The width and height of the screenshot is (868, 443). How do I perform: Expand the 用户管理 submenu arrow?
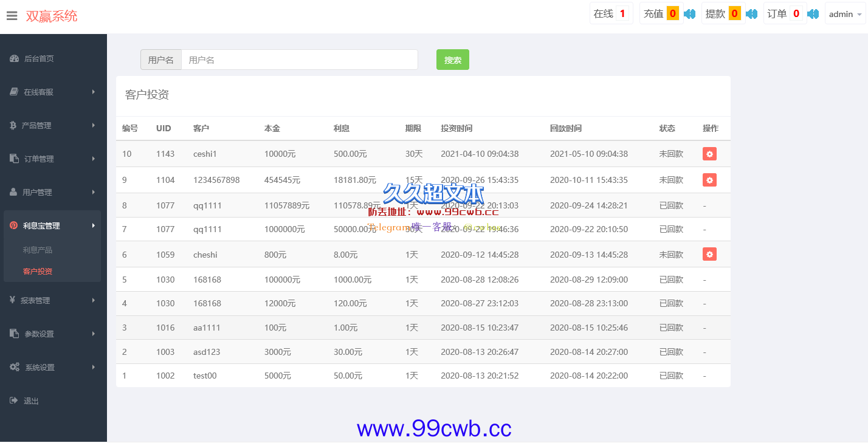coord(94,192)
